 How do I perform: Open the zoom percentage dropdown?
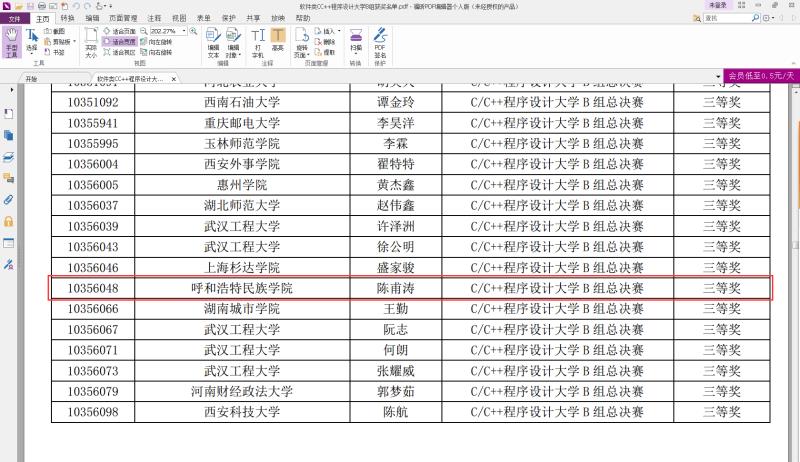[x=186, y=31]
